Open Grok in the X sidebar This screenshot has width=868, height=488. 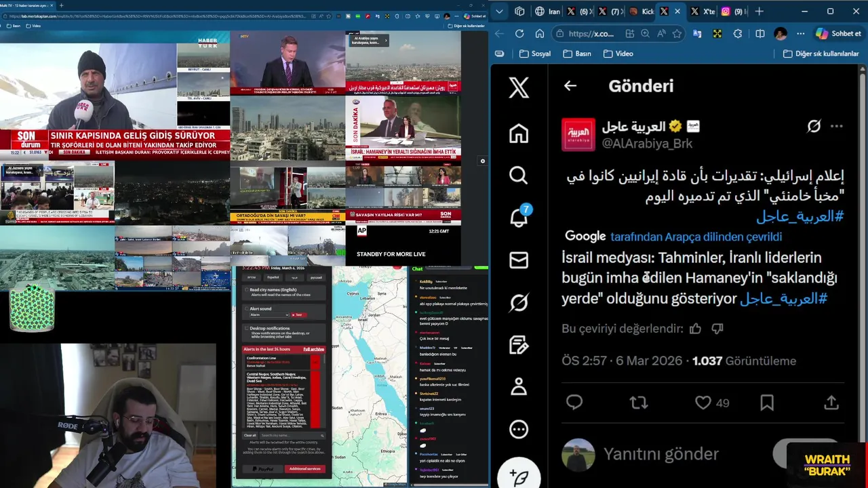tap(519, 302)
